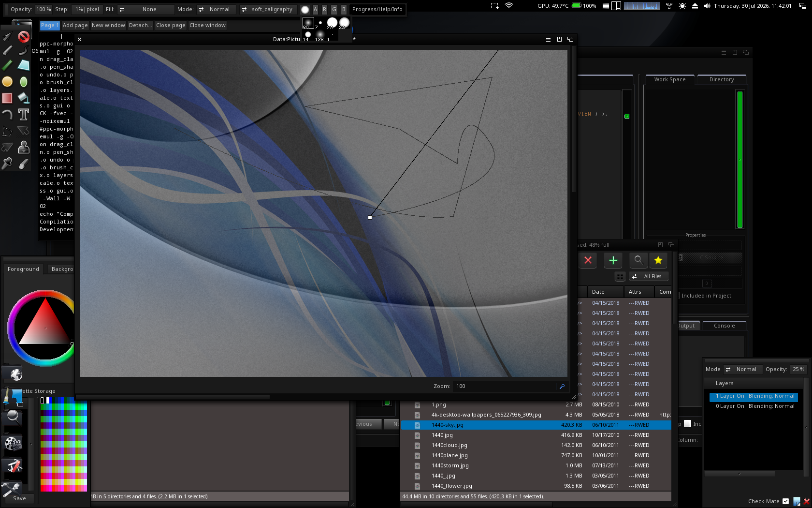Click the green plus add button
The width and height of the screenshot is (812, 508).
pyautogui.click(x=613, y=260)
